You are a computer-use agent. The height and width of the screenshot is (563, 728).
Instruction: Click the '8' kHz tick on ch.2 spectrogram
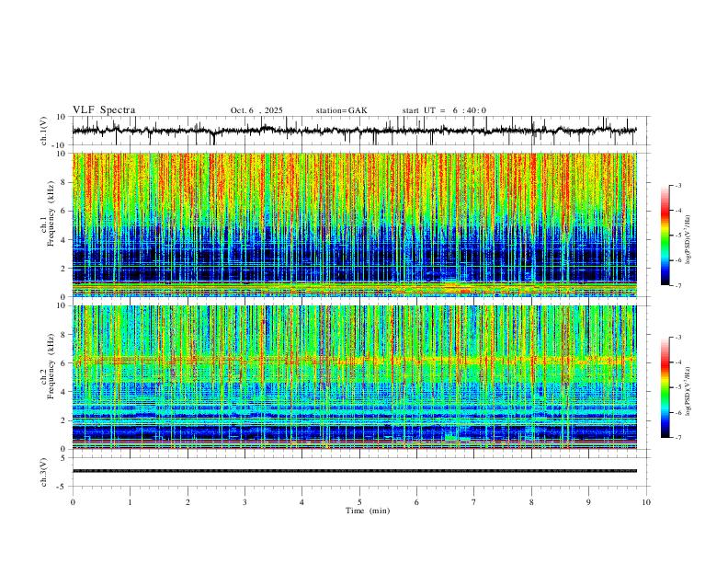click(x=64, y=335)
